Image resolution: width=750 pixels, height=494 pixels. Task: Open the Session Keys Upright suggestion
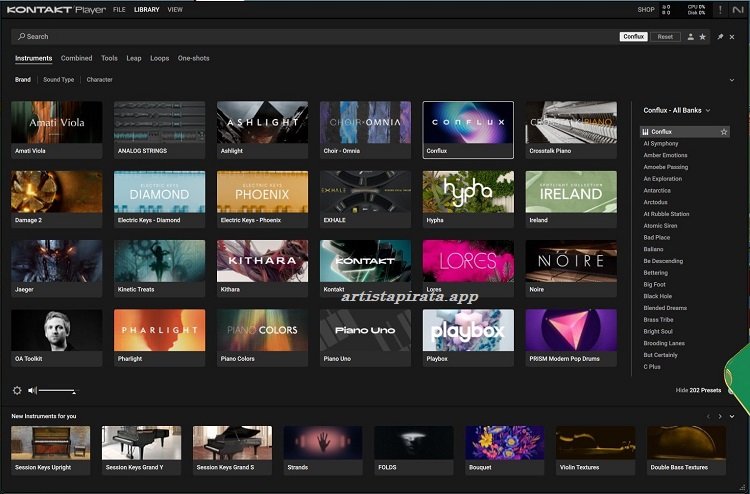50,450
